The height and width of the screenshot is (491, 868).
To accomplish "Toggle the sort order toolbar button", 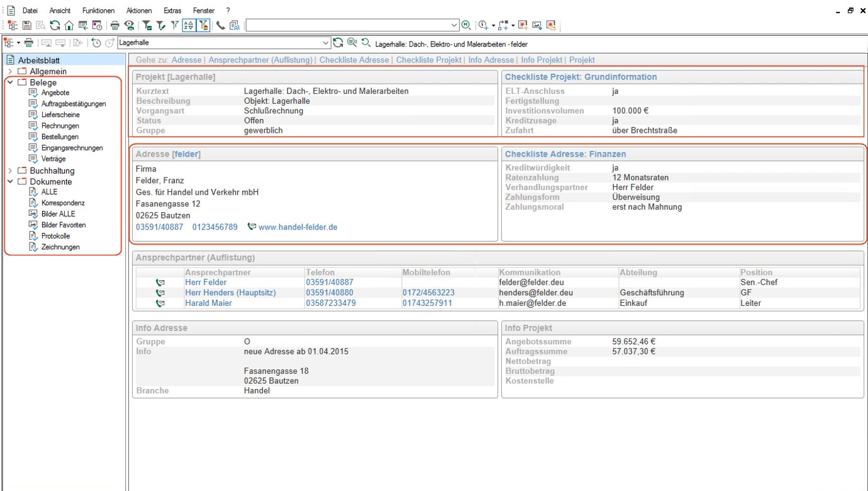I will tap(189, 25).
